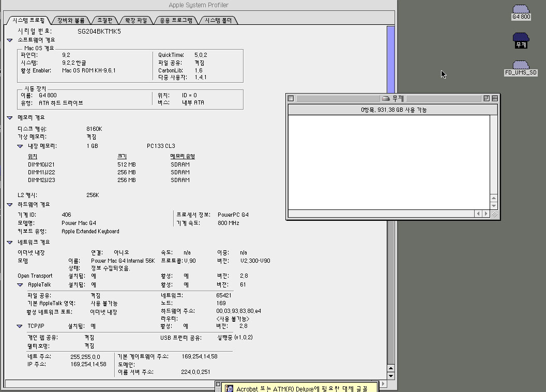Collapse the TCP/IP details triangle
Screen dimensions: 546x392
20,326
